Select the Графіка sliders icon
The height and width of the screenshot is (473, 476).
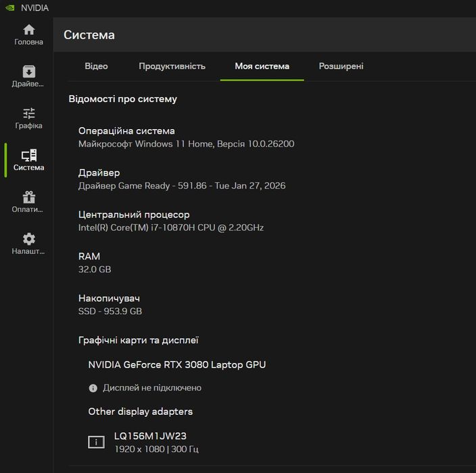pos(28,114)
